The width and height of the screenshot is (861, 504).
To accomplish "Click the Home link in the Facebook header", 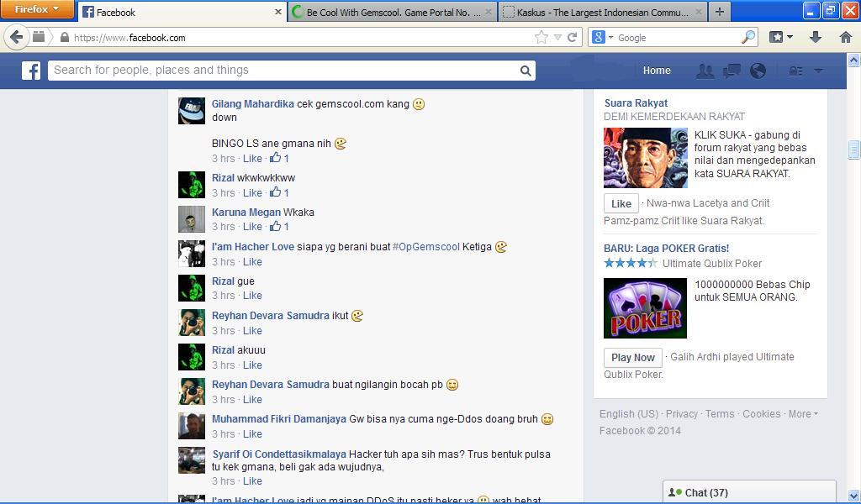I will 657,71.
